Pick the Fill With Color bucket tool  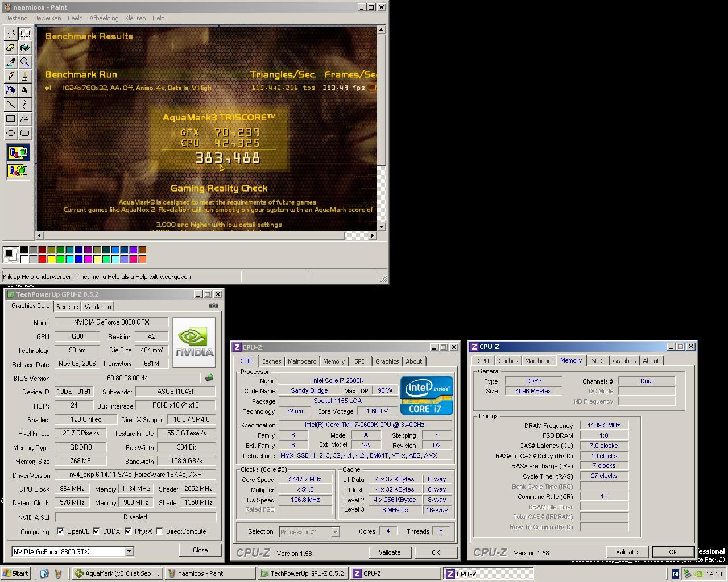(x=24, y=48)
